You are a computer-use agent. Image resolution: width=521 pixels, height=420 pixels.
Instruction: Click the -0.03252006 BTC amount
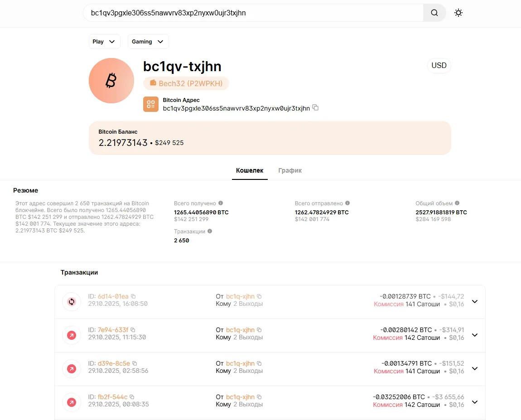[399, 397]
